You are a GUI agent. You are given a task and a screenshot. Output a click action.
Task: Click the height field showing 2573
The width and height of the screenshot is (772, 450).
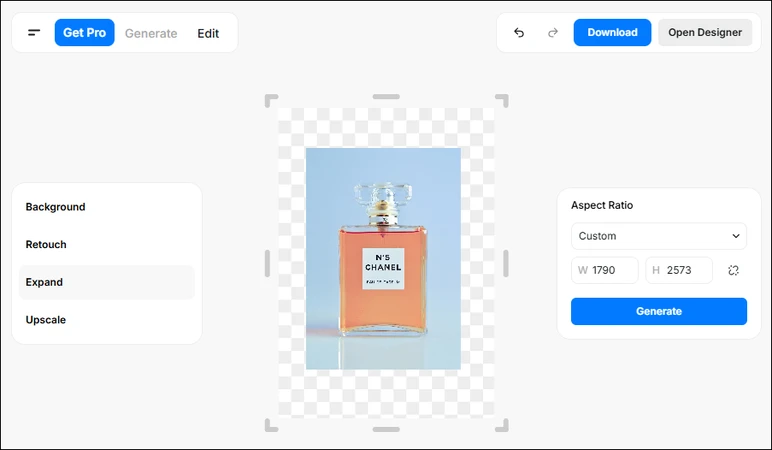pyautogui.click(x=679, y=270)
